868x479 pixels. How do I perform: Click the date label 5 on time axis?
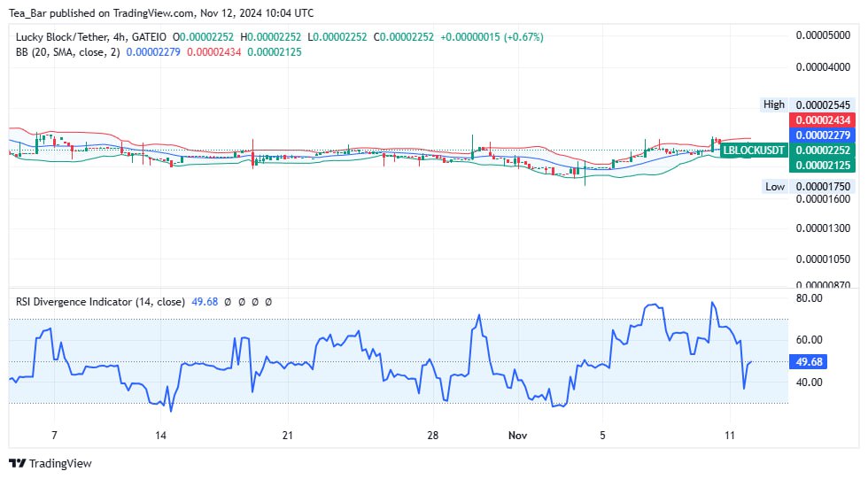point(602,436)
